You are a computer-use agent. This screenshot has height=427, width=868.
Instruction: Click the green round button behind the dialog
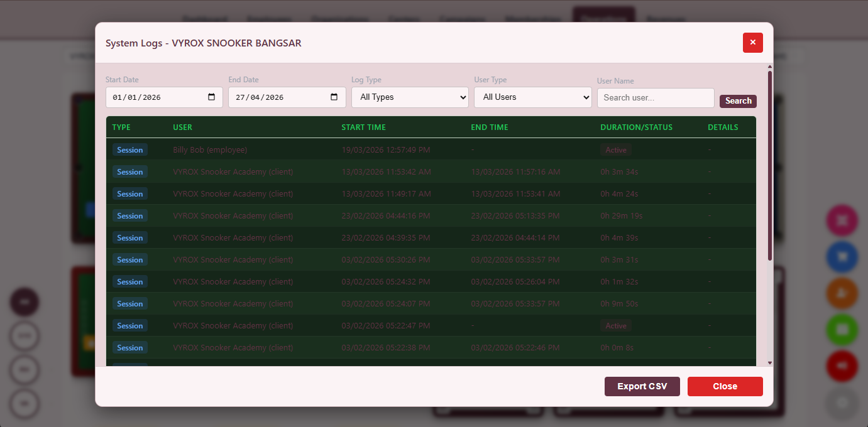pos(842,330)
